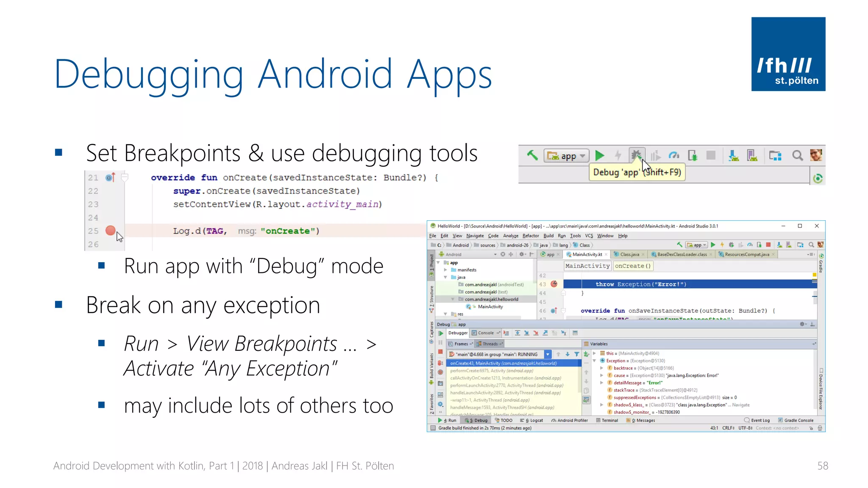Click the Navigate link next to shadow$_klass_

pyautogui.click(x=740, y=405)
